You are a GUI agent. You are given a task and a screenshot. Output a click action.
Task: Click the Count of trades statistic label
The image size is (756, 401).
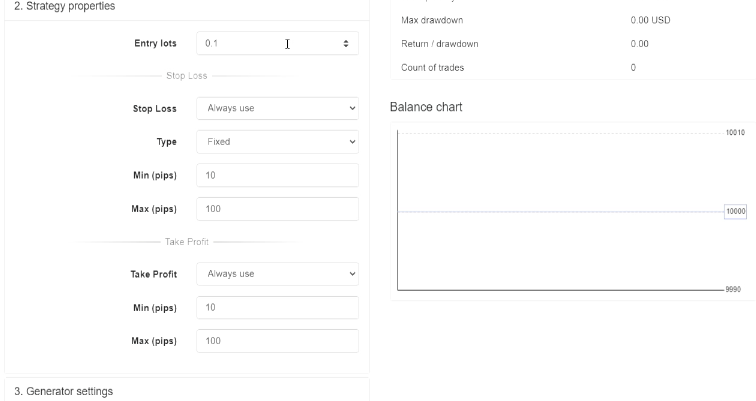tap(432, 68)
